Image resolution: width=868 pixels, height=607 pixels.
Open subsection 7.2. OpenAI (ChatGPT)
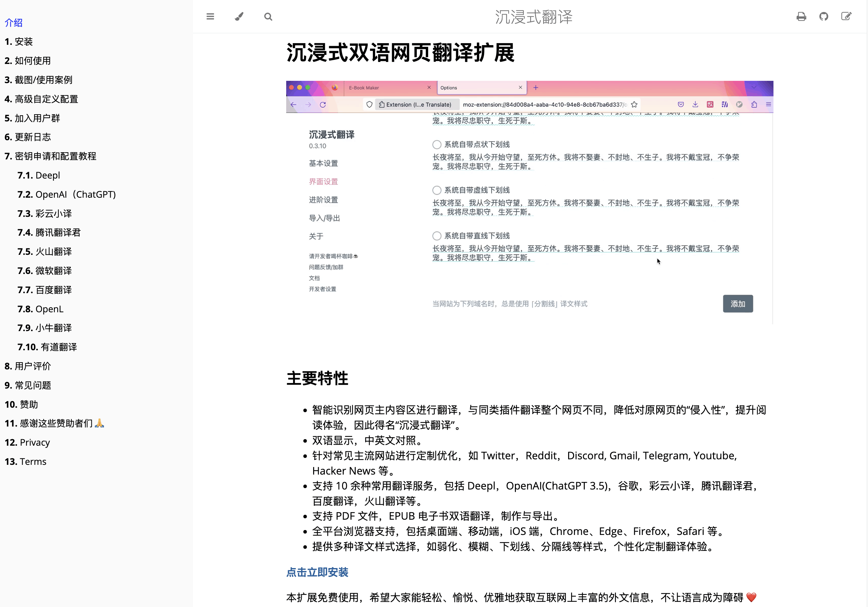[x=67, y=194]
